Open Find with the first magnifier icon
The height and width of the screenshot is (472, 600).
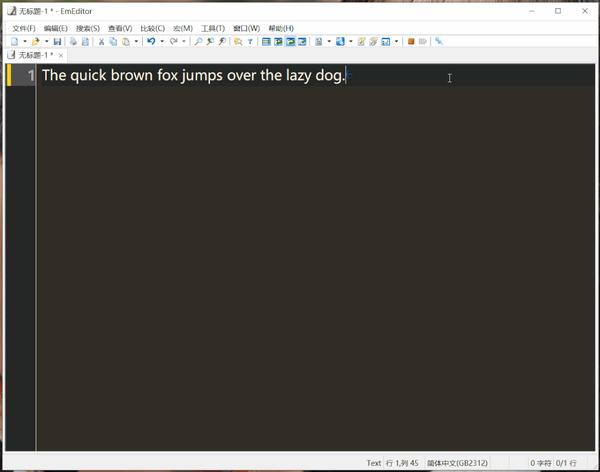pos(198,42)
